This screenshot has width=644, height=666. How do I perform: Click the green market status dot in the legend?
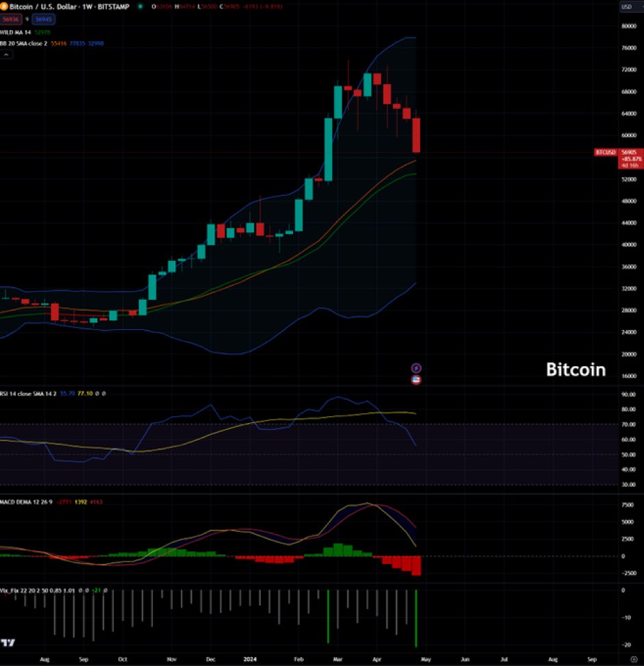click(x=140, y=7)
